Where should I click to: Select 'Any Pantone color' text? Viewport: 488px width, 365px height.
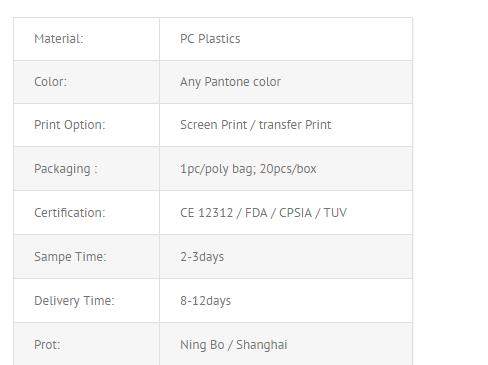[x=230, y=82]
